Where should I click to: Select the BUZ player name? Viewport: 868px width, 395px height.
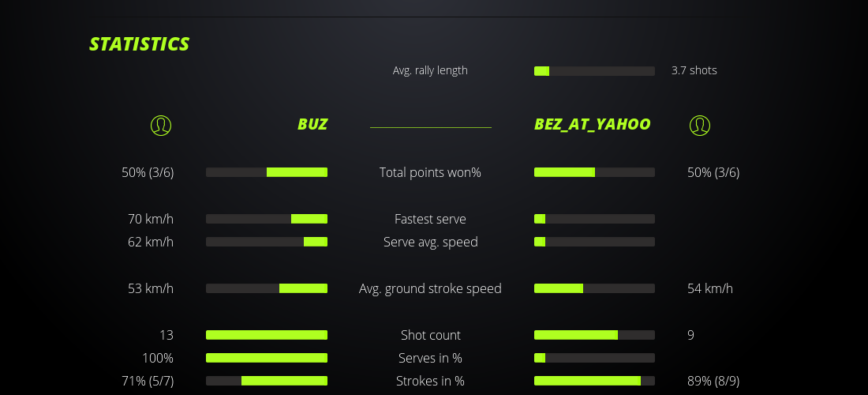point(312,124)
